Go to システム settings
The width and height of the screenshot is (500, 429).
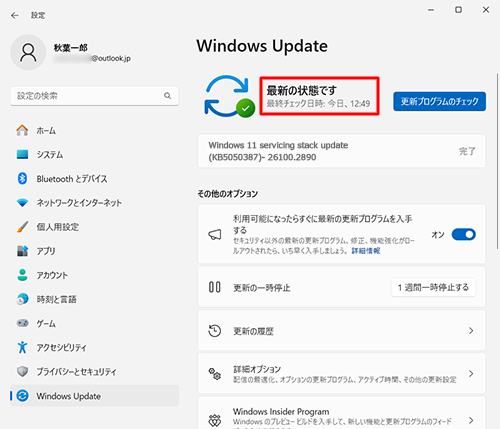click(95, 154)
